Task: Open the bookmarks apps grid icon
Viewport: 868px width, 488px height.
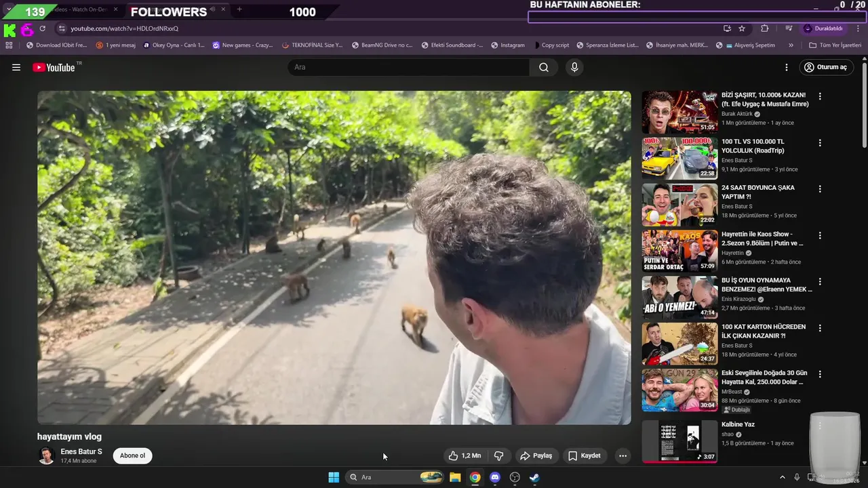Action: pyautogui.click(x=9, y=45)
